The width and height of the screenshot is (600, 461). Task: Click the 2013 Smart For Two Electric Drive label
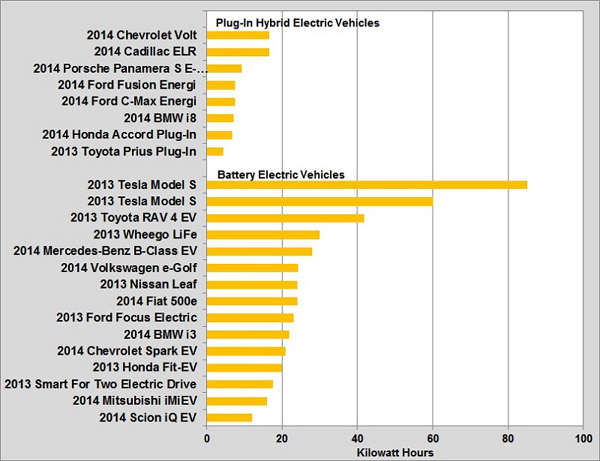[101, 384]
